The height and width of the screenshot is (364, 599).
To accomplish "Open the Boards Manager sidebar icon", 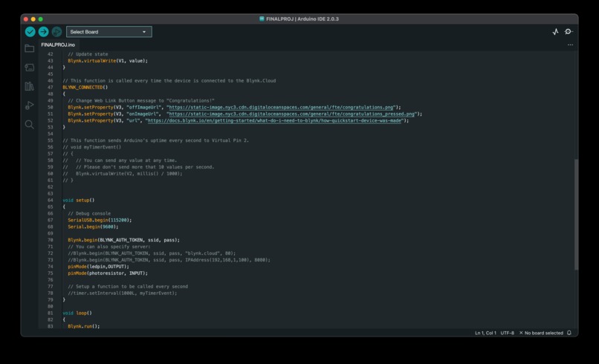I will [x=30, y=68].
